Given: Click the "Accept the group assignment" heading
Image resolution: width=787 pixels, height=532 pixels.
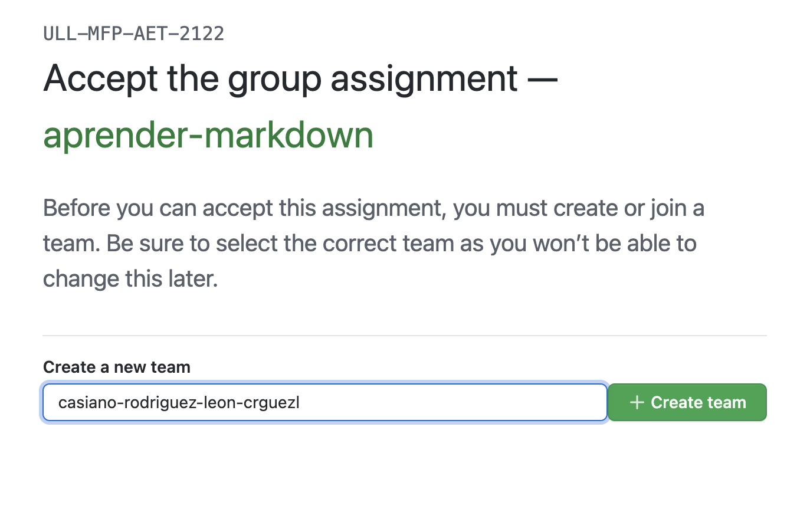Looking at the screenshot, I should [281, 78].
